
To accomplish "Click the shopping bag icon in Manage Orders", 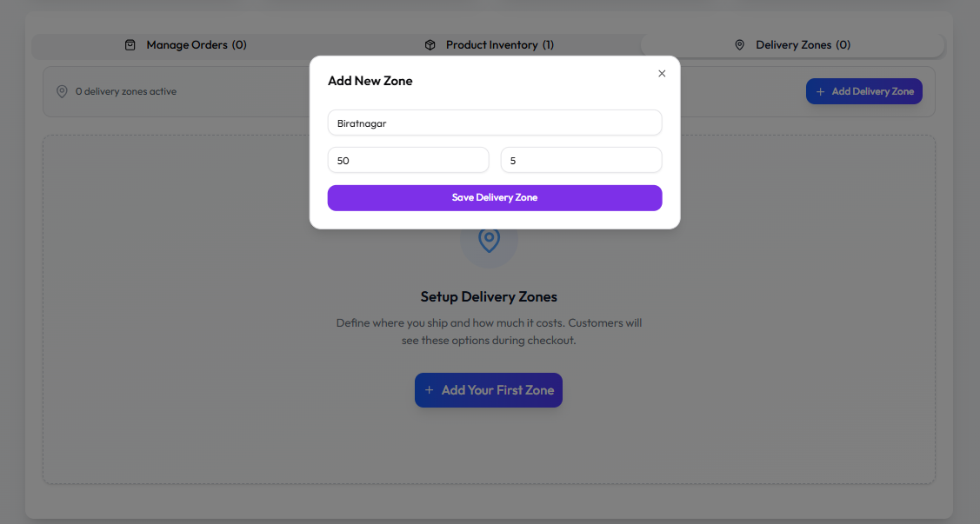I will tap(130, 45).
